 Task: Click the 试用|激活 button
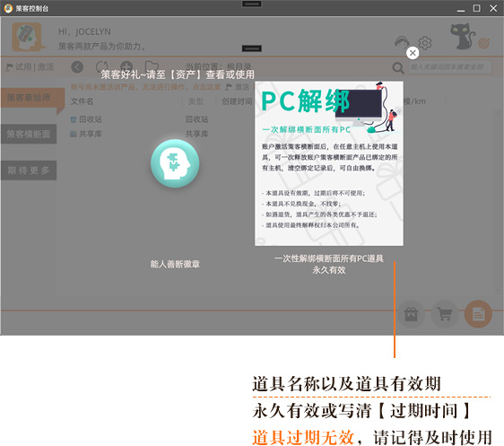coord(30,67)
